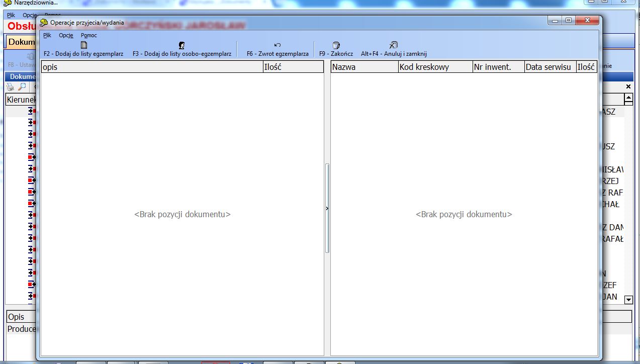The height and width of the screenshot is (364, 640).
Task: Select the Dokum tab in background window
Action: coord(21,42)
